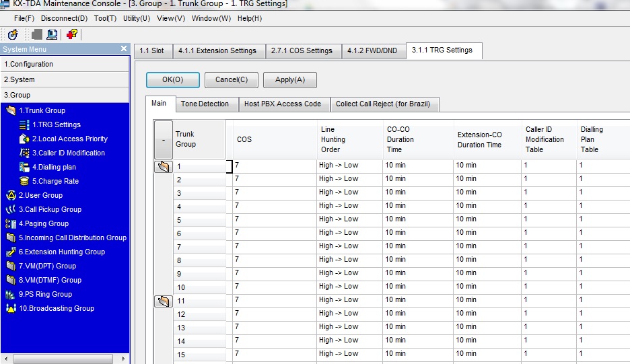
Task: Open the Utility(U) menu
Action: [137, 18]
